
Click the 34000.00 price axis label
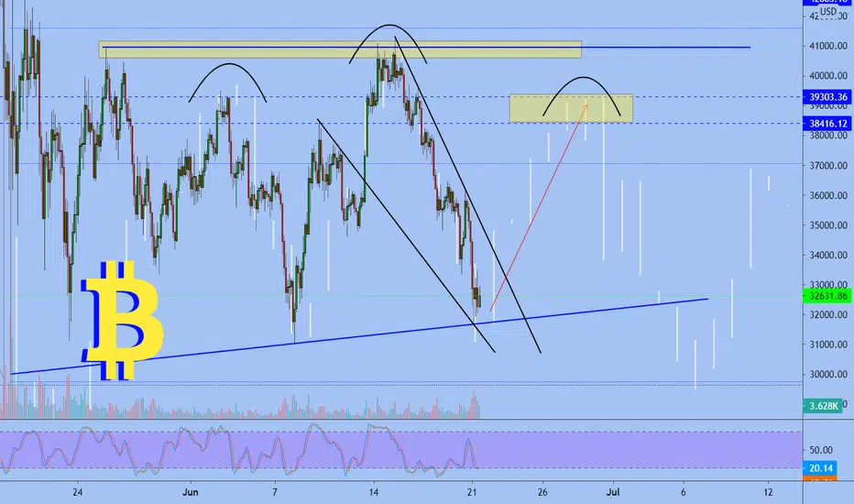click(x=827, y=255)
